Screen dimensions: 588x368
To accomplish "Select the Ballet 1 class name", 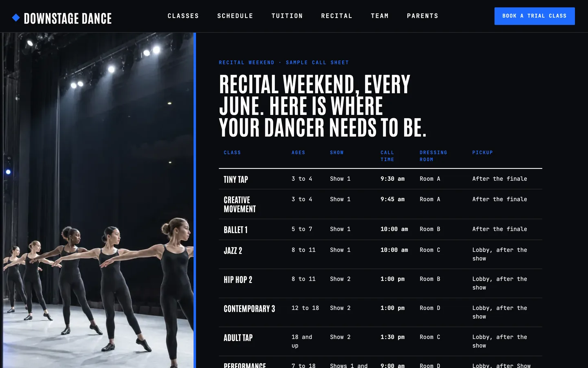I will [236, 230].
